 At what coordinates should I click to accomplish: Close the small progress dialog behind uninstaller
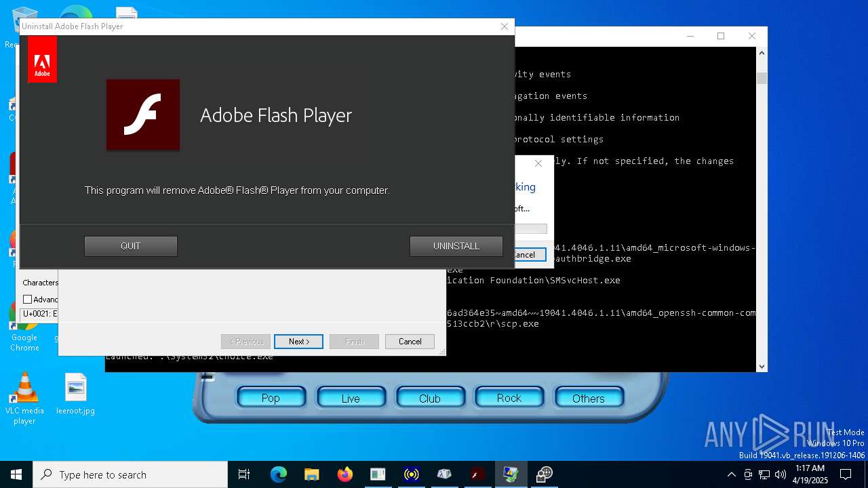pos(538,163)
